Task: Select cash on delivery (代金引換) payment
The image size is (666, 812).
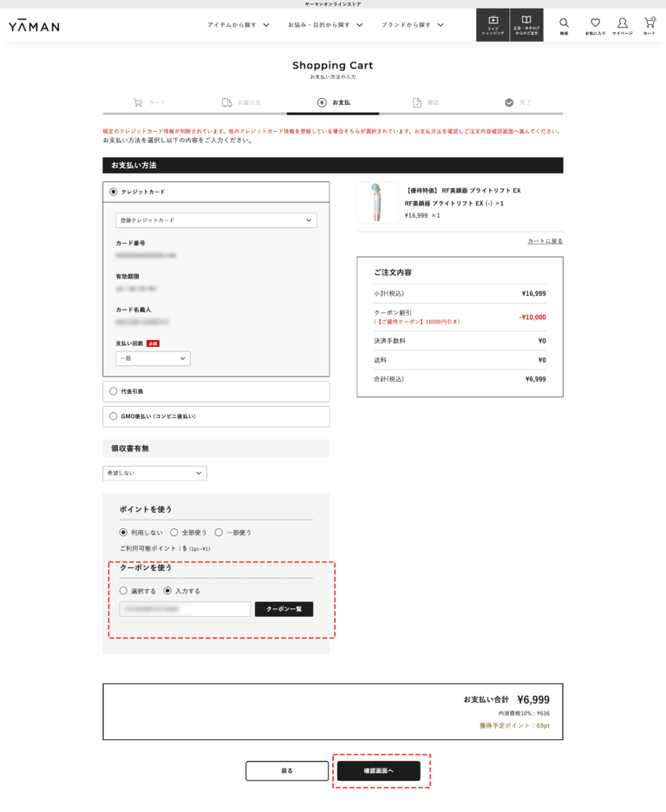Action: [x=114, y=391]
